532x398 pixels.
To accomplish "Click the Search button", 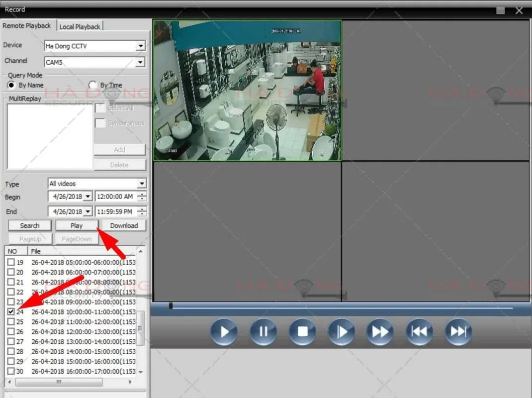I will pyautogui.click(x=30, y=225).
